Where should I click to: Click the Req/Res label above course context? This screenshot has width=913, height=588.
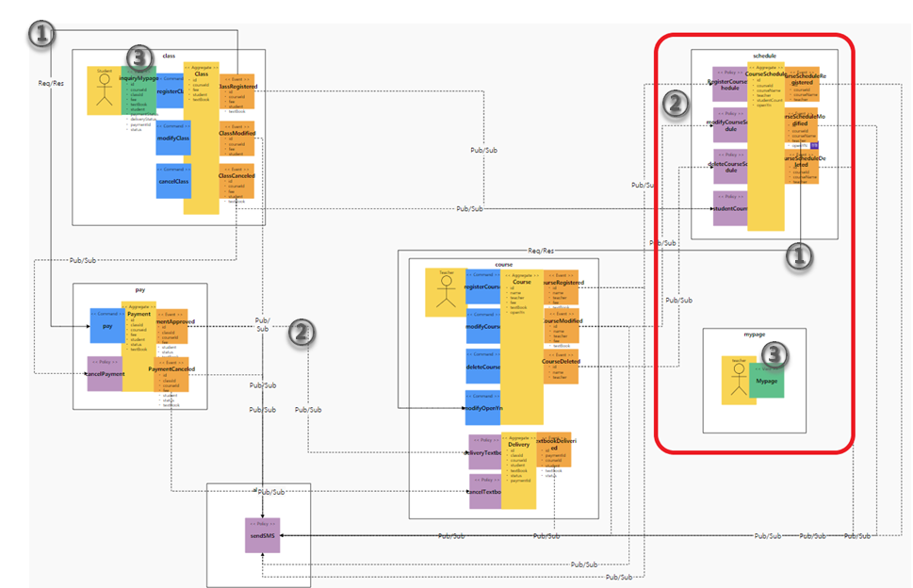[541, 251]
